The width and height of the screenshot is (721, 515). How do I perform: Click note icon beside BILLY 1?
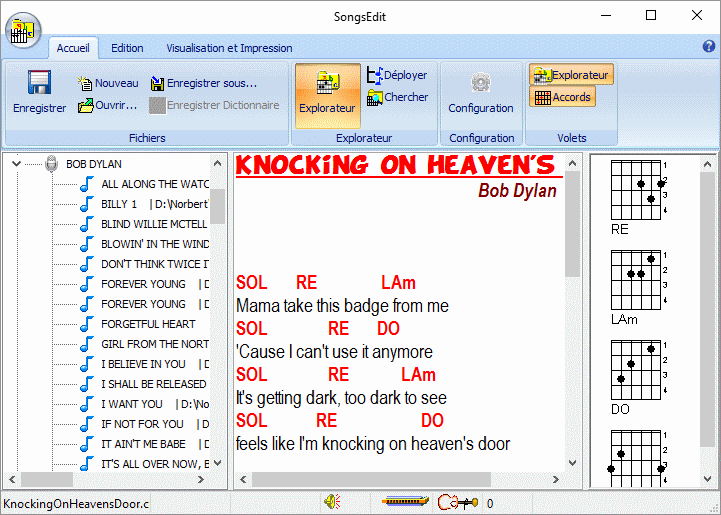click(86, 204)
